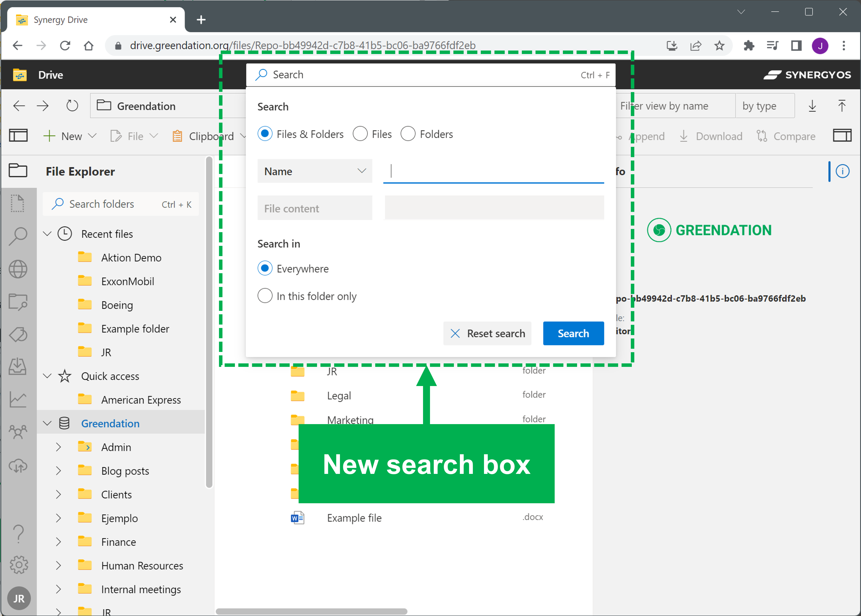Viewport: 861px width, 616px height.
Task: Open the settings gear icon in sidebar
Action: click(19, 565)
